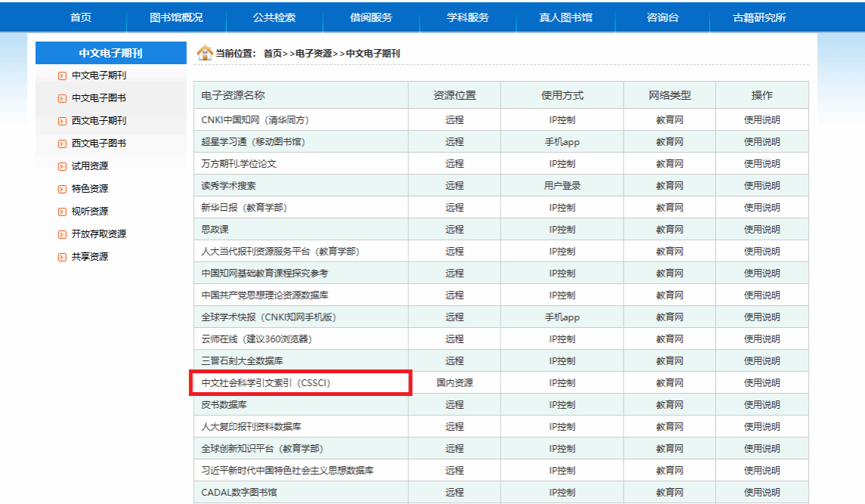Open the 古籍研究所 navigation item
Image resolution: width=865 pixels, height=504 pixels.
[759, 17]
